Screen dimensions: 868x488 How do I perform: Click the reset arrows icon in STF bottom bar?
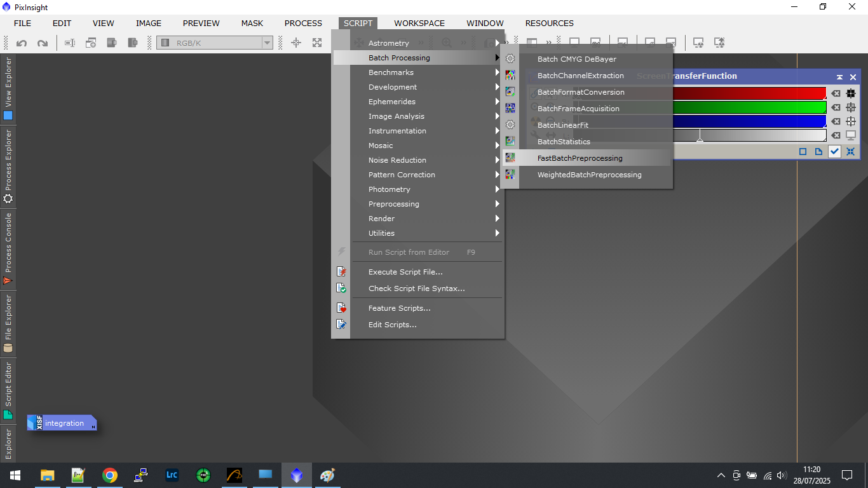(850, 152)
